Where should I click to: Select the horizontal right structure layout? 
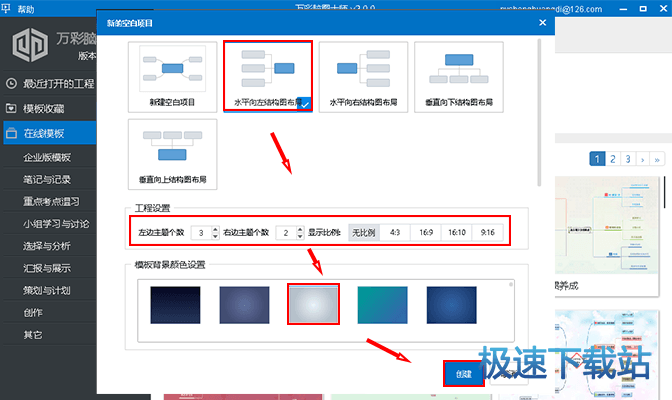coord(363,77)
